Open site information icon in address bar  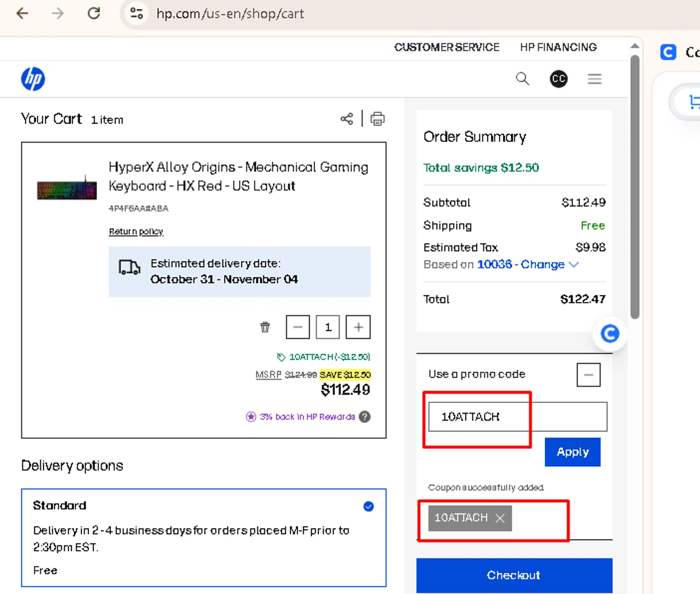(136, 13)
